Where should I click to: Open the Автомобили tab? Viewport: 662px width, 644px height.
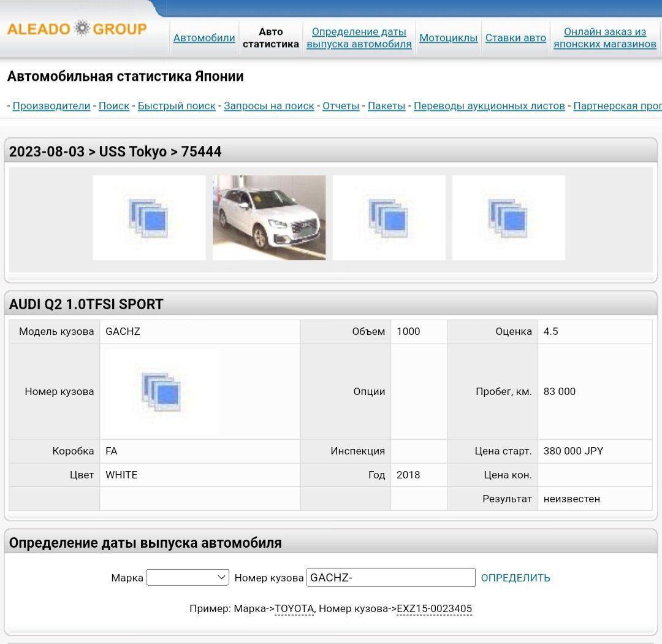pos(204,38)
